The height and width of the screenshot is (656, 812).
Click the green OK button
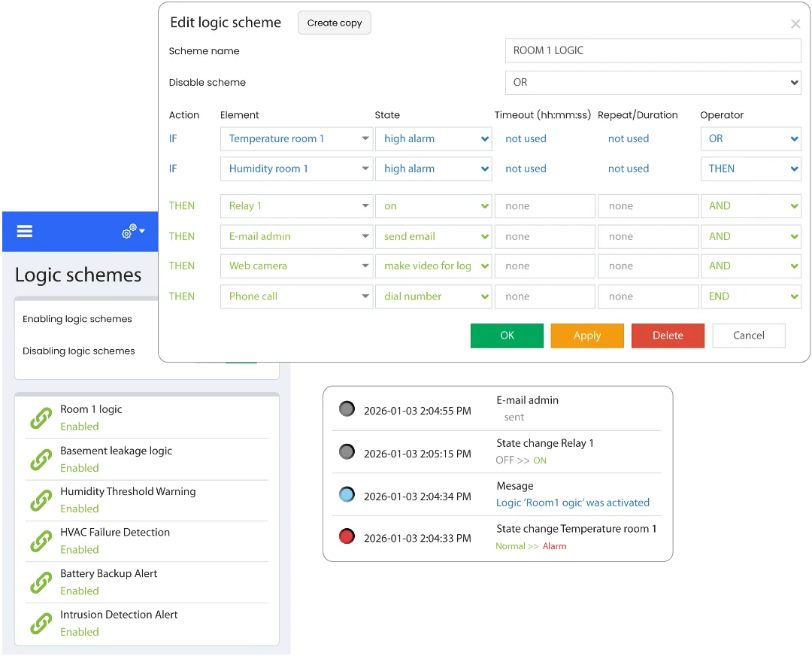point(507,336)
